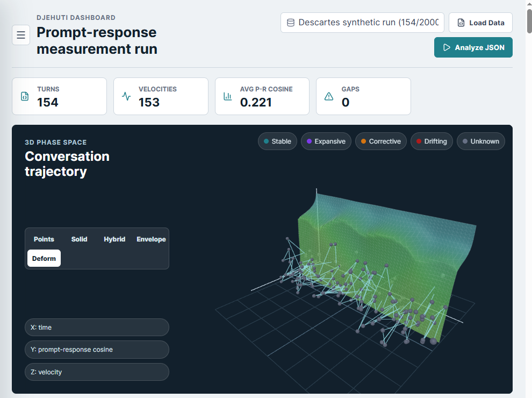Toggle the Expansive legend filter

click(x=326, y=141)
